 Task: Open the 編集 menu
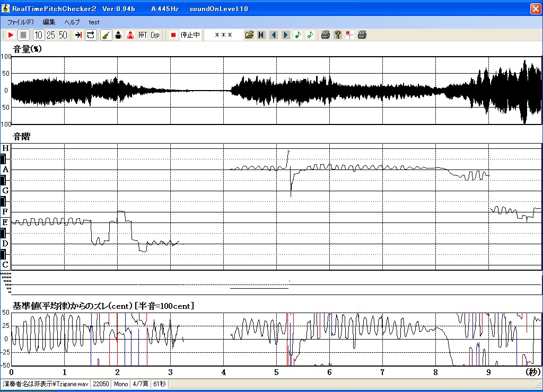49,22
